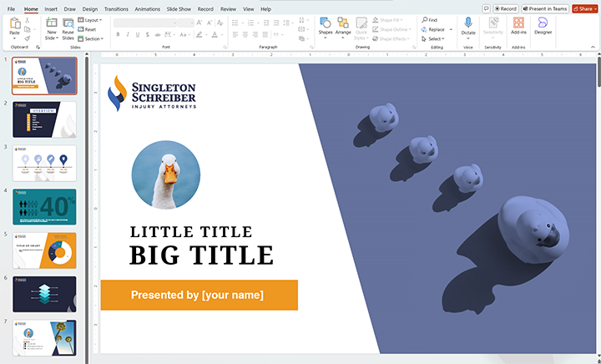Expand the slide Layout dropdown
Image resolution: width=601 pixels, height=364 pixels.
tap(91, 19)
